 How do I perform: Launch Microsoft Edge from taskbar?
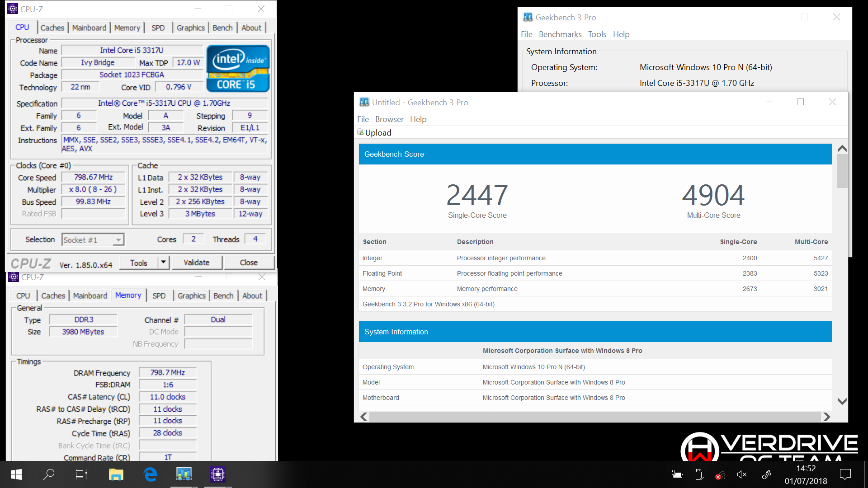[150, 474]
